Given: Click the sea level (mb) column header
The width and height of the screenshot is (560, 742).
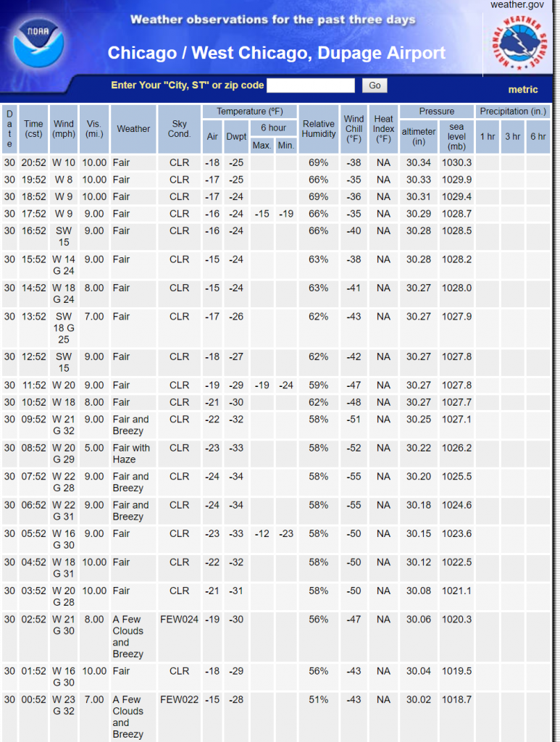Looking at the screenshot, I should (x=456, y=137).
